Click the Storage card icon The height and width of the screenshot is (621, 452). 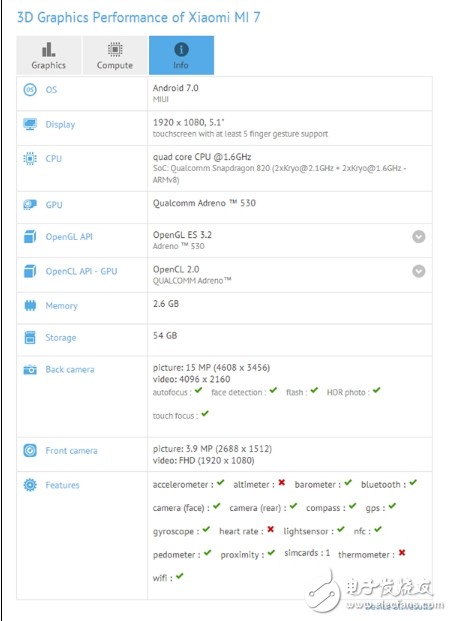(x=30, y=337)
